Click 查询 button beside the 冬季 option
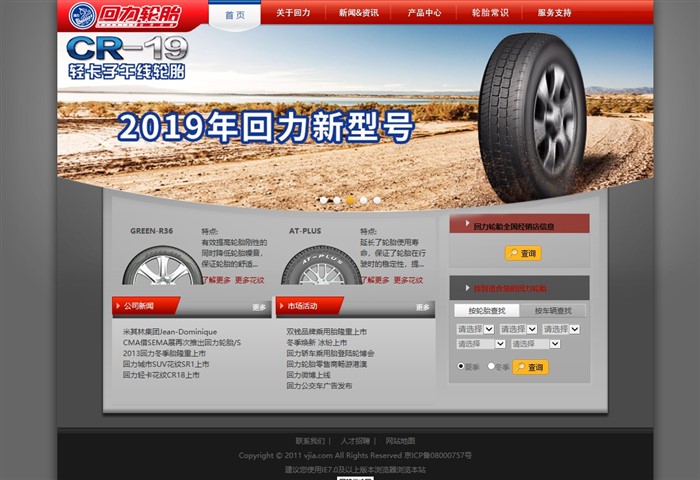Screen dimensions: 700x480 530,367
